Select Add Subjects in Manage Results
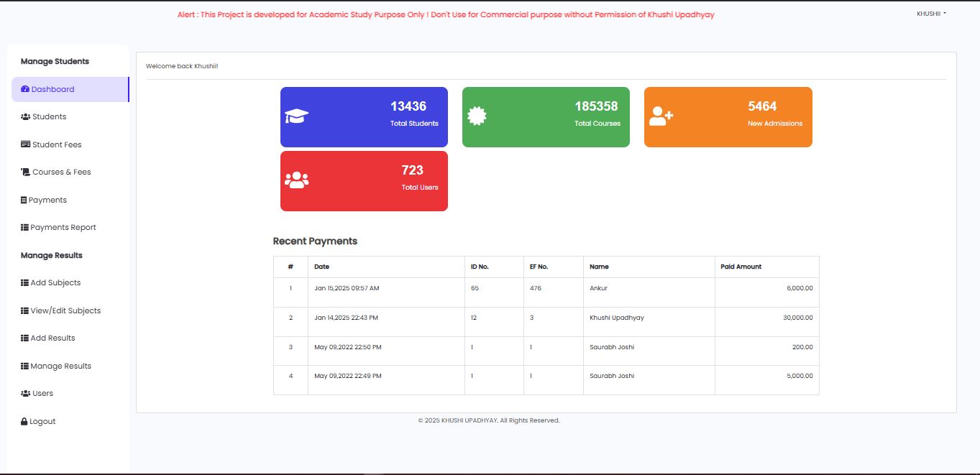This screenshot has height=475, width=980. click(55, 283)
